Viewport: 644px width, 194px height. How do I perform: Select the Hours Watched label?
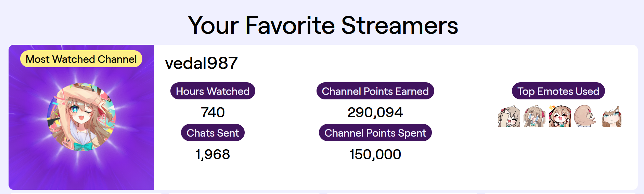(212, 91)
